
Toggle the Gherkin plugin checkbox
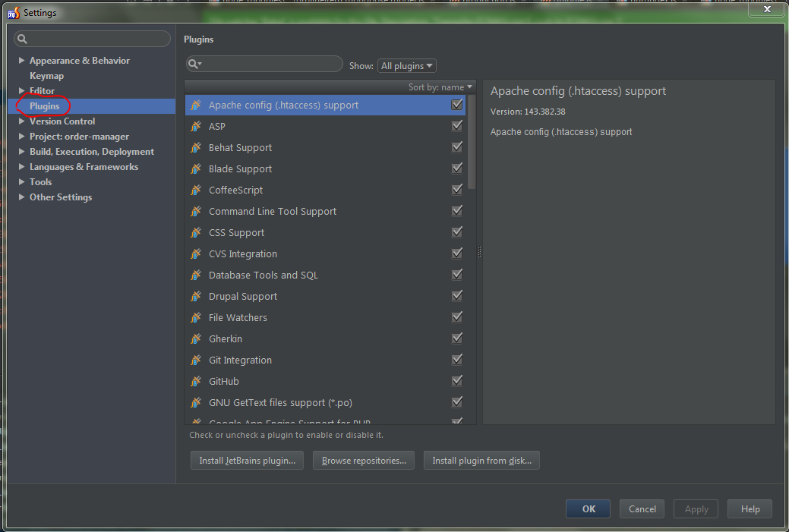pyautogui.click(x=457, y=338)
